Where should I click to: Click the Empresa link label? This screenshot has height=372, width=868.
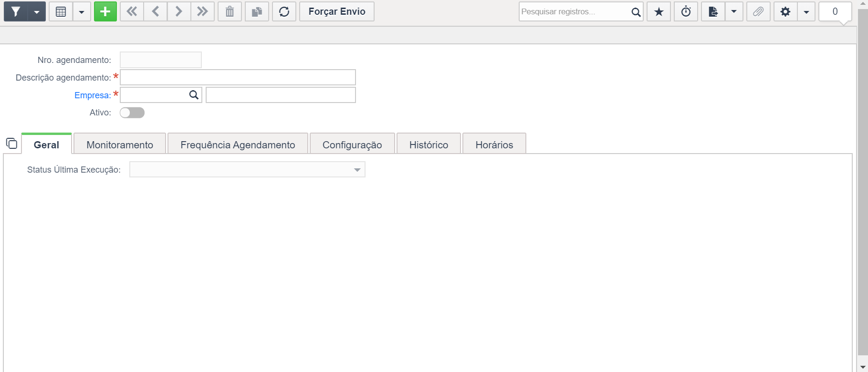point(93,95)
